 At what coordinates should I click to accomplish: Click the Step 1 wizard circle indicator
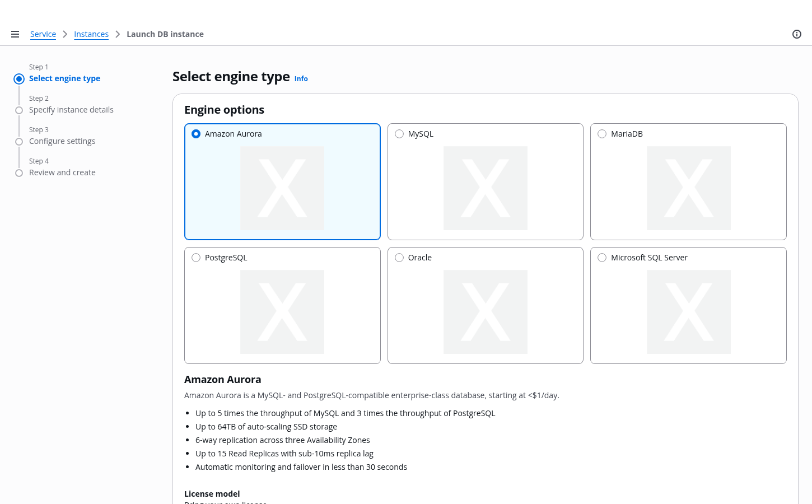(x=19, y=79)
